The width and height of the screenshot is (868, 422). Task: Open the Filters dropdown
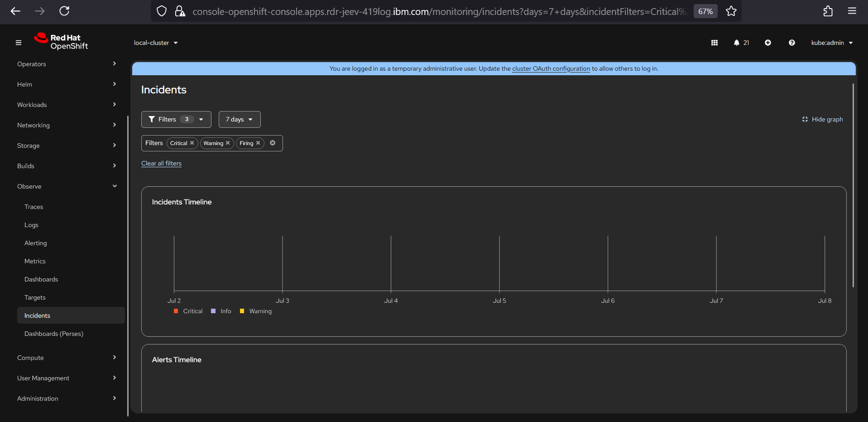click(x=176, y=119)
